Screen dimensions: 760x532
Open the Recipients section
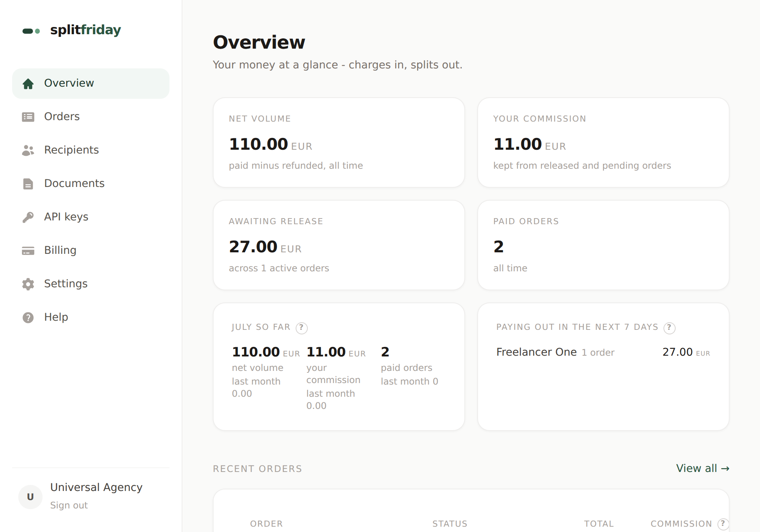point(91,150)
